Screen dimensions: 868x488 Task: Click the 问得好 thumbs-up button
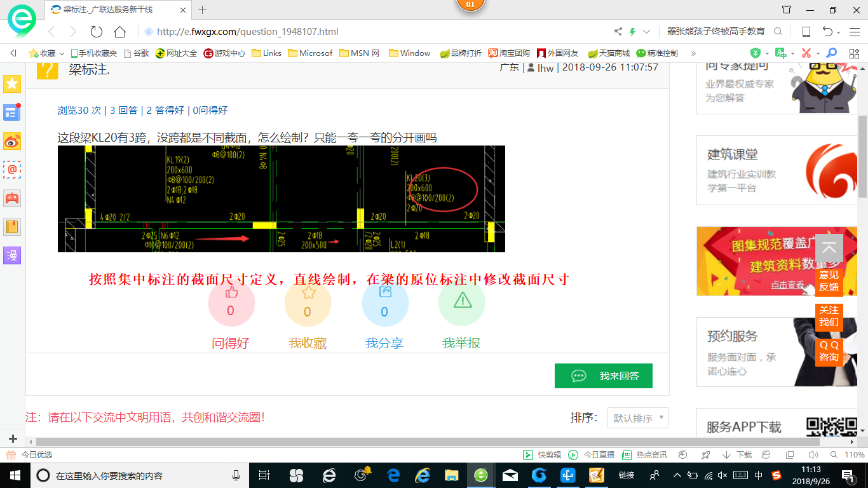point(231,303)
